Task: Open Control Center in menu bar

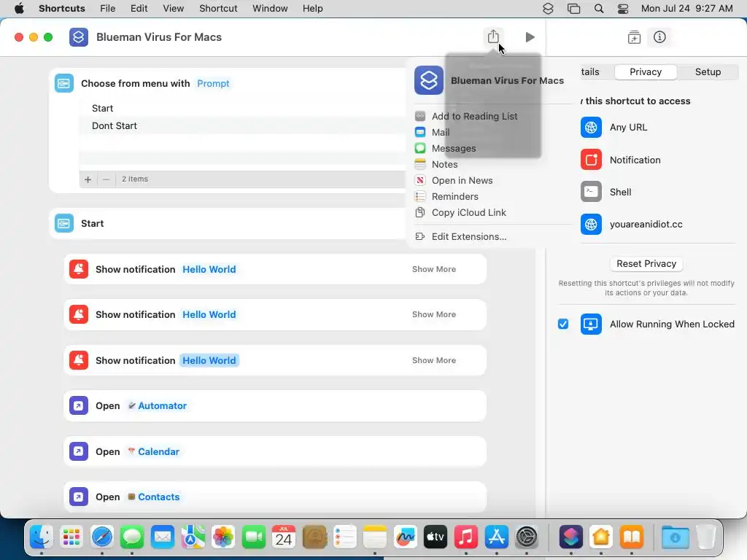Action: (x=623, y=9)
